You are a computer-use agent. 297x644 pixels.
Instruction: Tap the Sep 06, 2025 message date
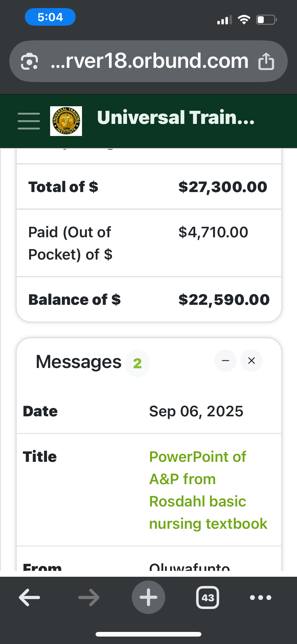pos(196,411)
